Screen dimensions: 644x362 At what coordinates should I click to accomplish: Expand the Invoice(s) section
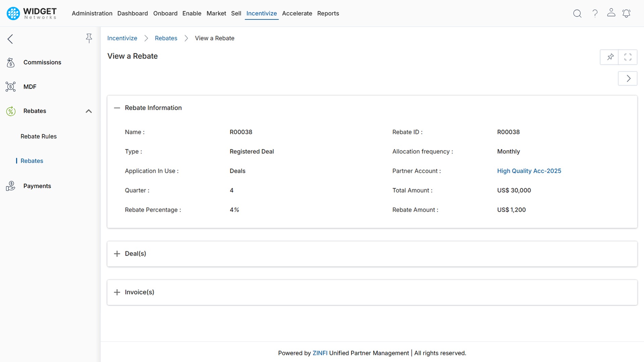click(x=117, y=292)
